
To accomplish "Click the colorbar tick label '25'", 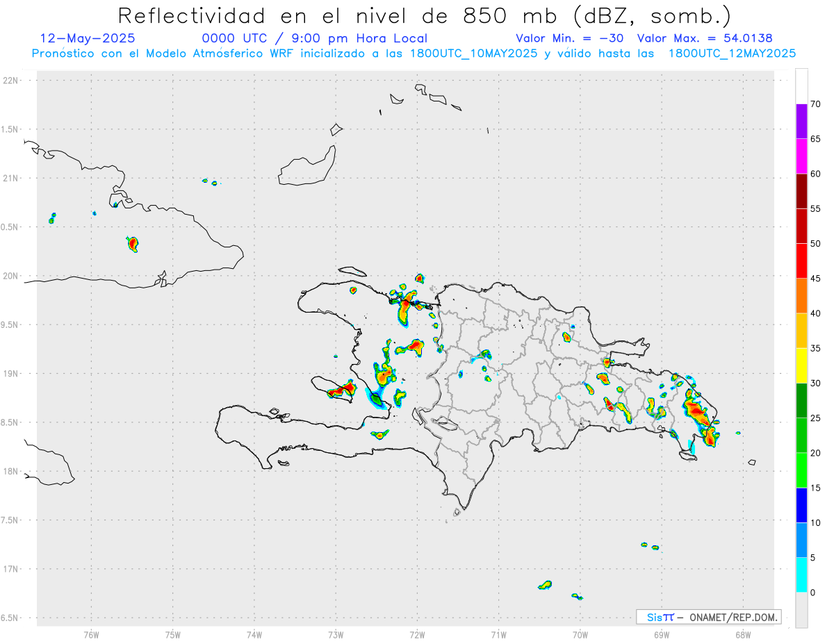I will coord(816,418).
